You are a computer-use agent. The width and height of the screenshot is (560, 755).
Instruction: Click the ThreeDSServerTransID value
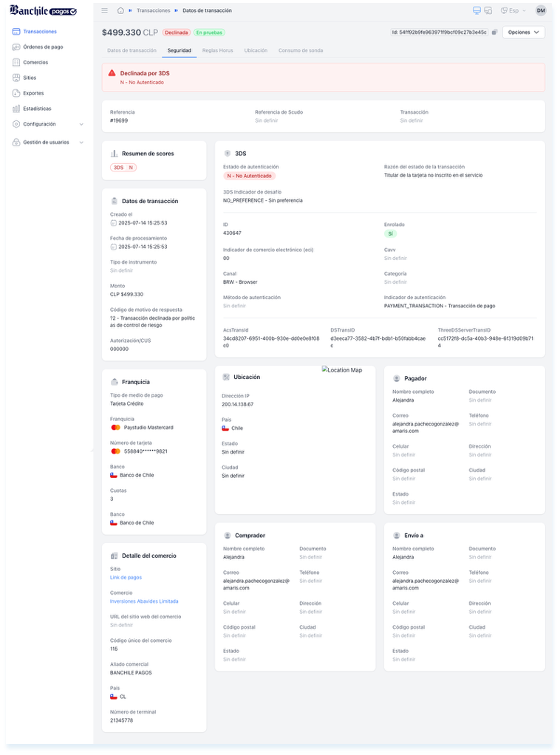(x=485, y=342)
